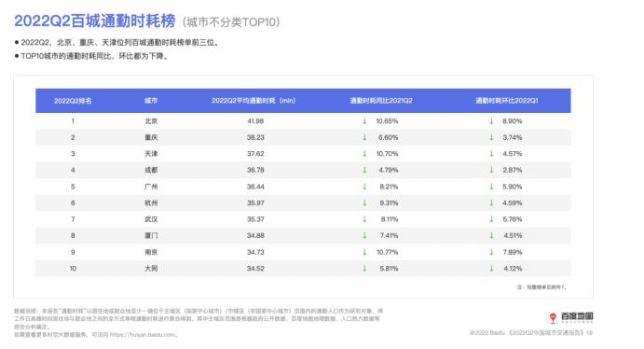644x349 pixels.
Task: Click the commute time value 34.88
Action: [x=255, y=235]
